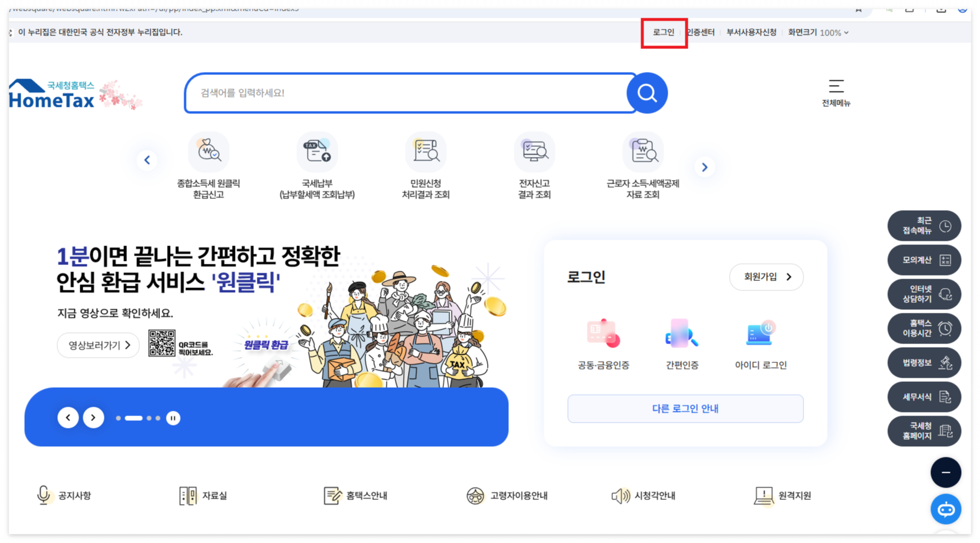This screenshot has height=543, width=980.
Task: Switch to the 인증센터 menu item
Action: point(700,32)
